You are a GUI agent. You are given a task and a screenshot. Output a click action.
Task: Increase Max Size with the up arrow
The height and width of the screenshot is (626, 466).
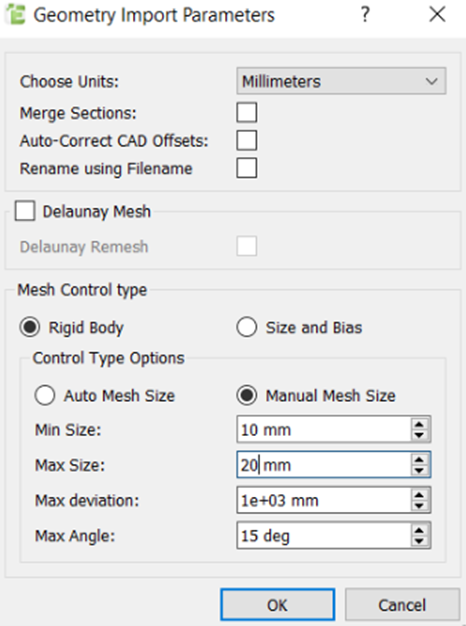419,459
